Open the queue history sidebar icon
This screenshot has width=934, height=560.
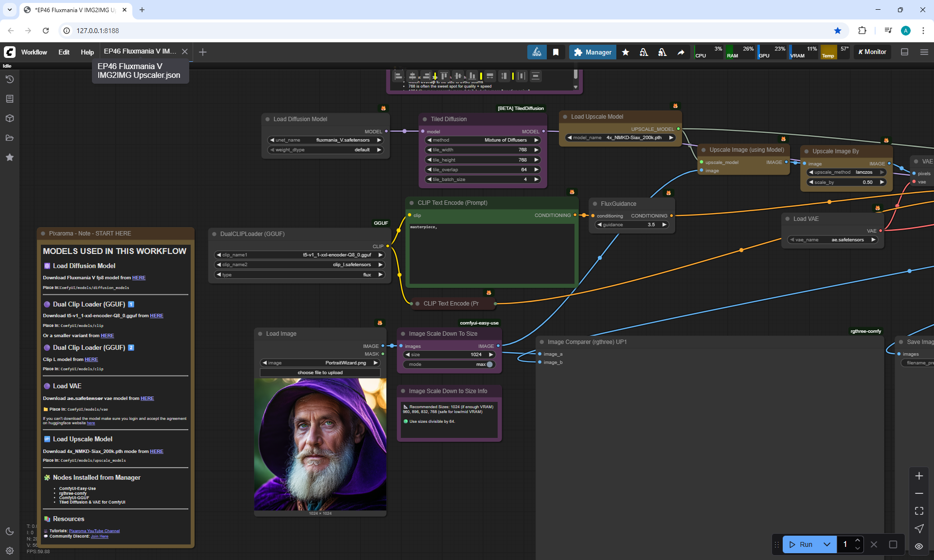(10, 79)
